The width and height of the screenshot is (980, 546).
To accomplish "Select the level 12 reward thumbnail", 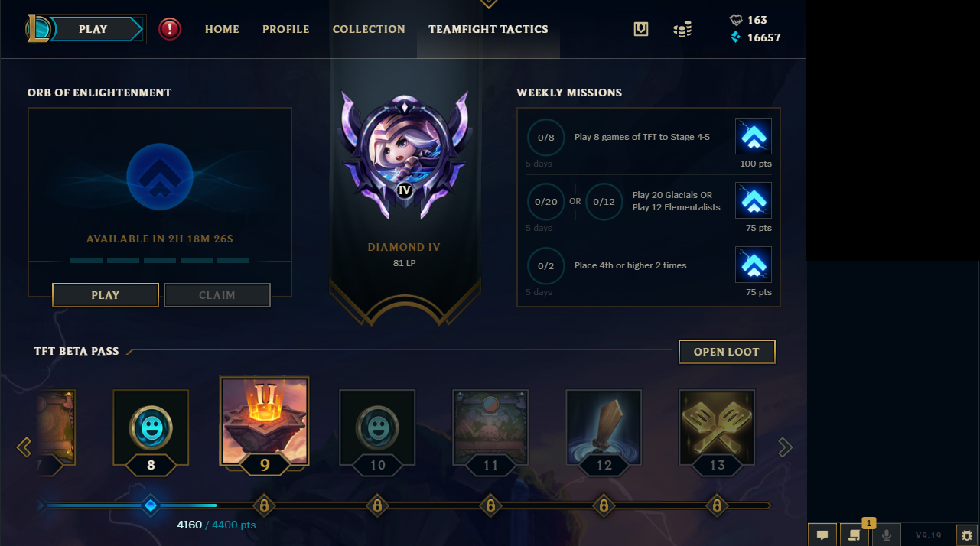I will 604,427.
